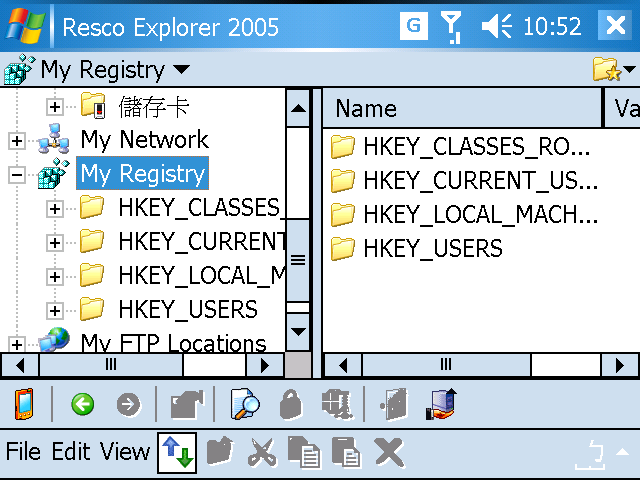
Task: Open the search magnifier icon
Action: 245,404
